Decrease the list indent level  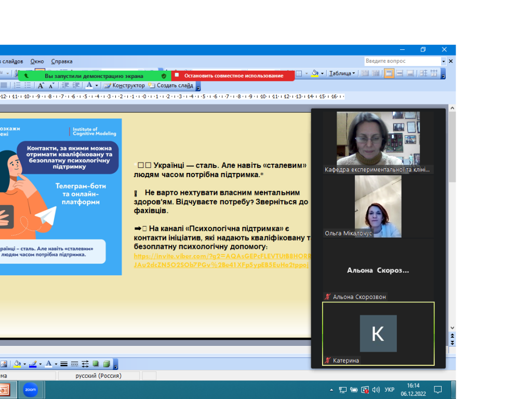click(65, 86)
